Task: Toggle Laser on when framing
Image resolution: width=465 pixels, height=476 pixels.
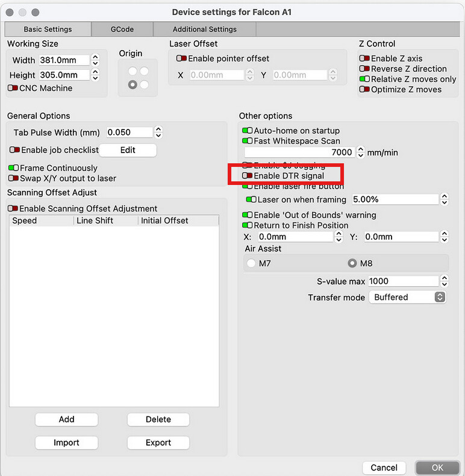Action: (251, 199)
